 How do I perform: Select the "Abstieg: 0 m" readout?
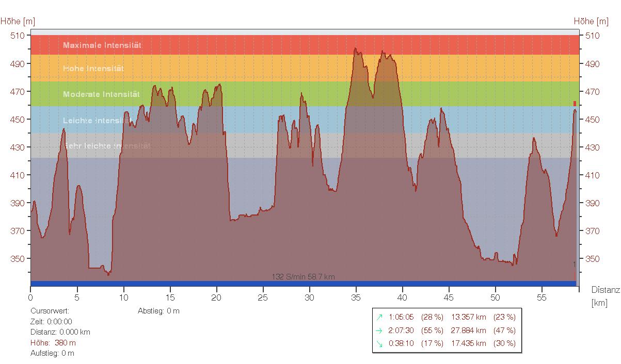[x=158, y=311]
